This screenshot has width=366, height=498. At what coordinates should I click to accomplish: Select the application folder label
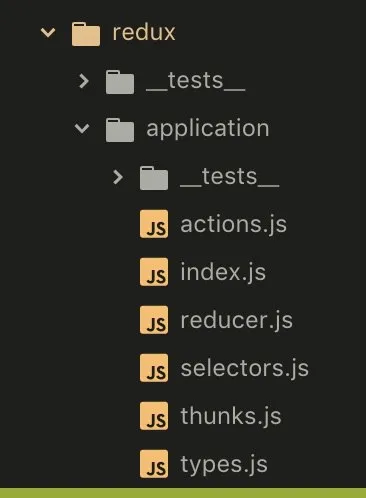[x=208, y=129]
